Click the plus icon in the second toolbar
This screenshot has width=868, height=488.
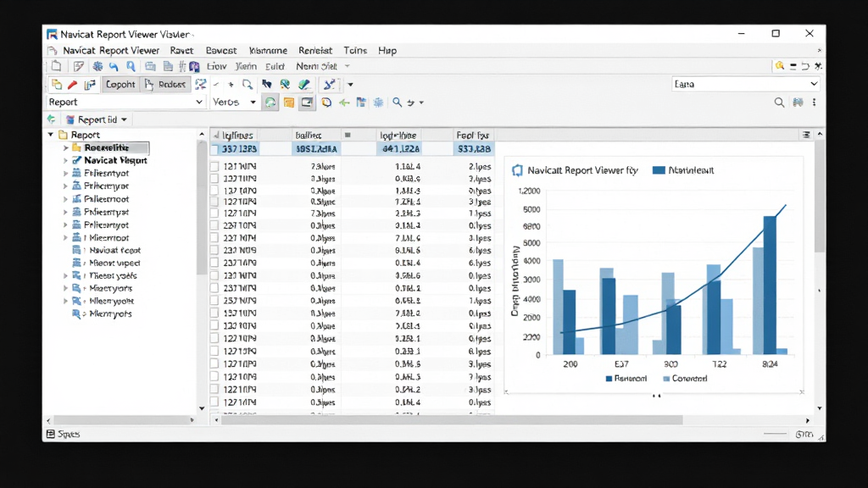tap(231, 85)
